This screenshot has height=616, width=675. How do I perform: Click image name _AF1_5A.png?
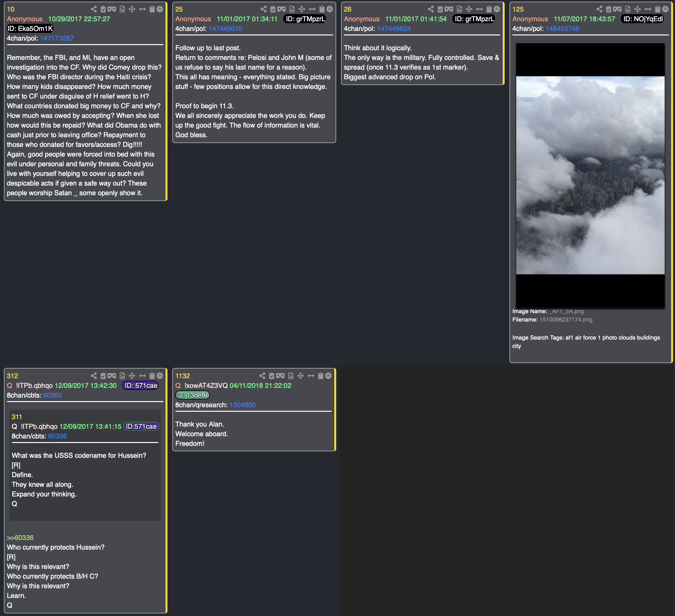point(566,311)
